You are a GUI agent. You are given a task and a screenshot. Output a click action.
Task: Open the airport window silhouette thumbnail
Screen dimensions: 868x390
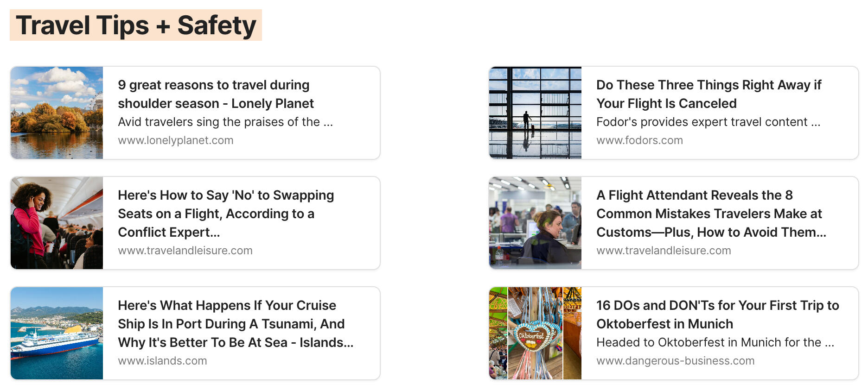[x=535, y=113]
